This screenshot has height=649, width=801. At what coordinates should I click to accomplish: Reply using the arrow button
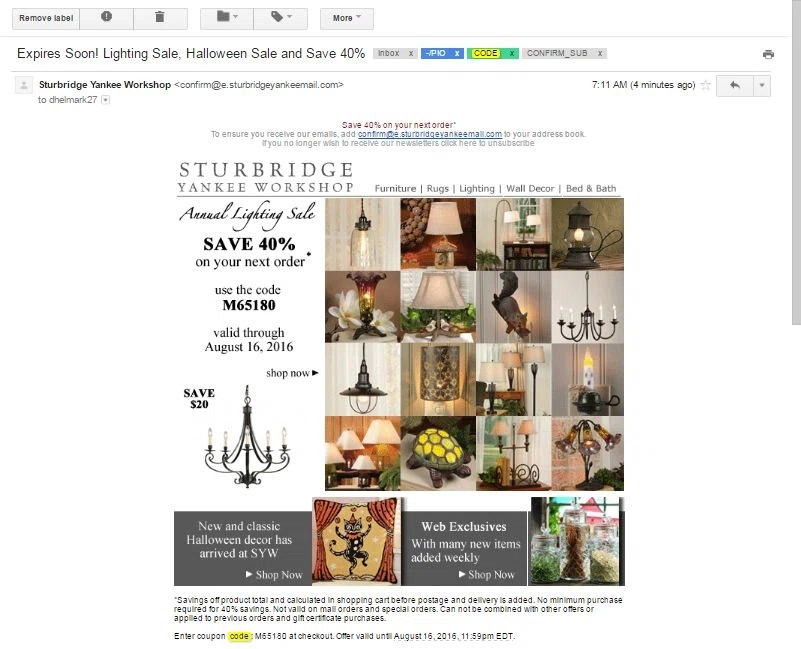point(735,85)
